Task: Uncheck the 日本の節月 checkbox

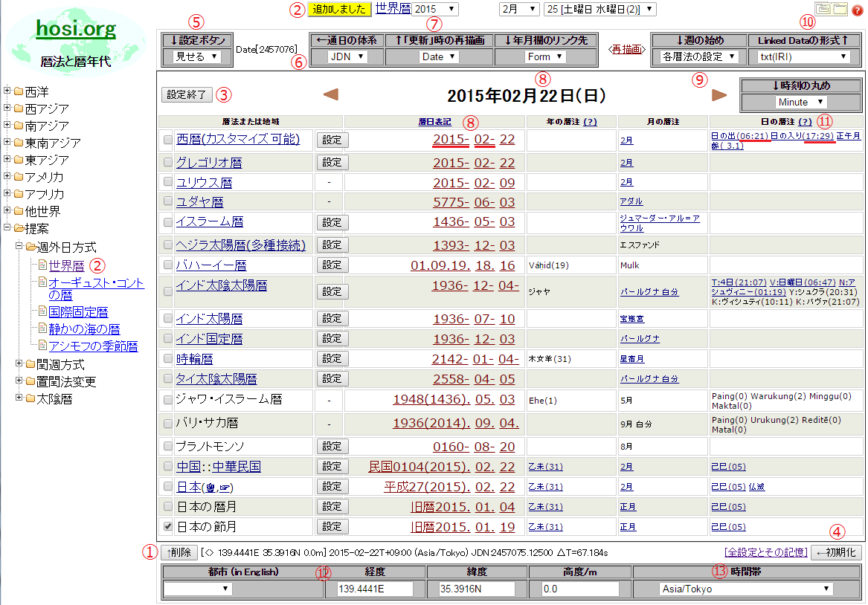Action: coord(167,527)
